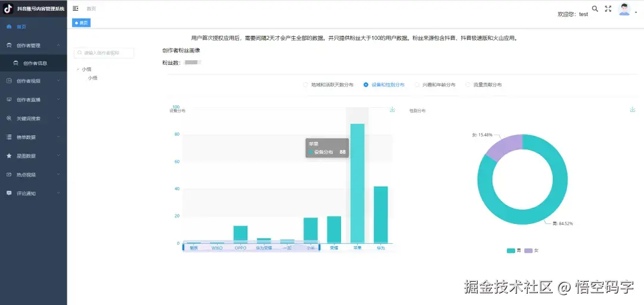Screen dimensions: 644x305
Task: Click the 华为 bar in device chart
Action: pos(380,214)
